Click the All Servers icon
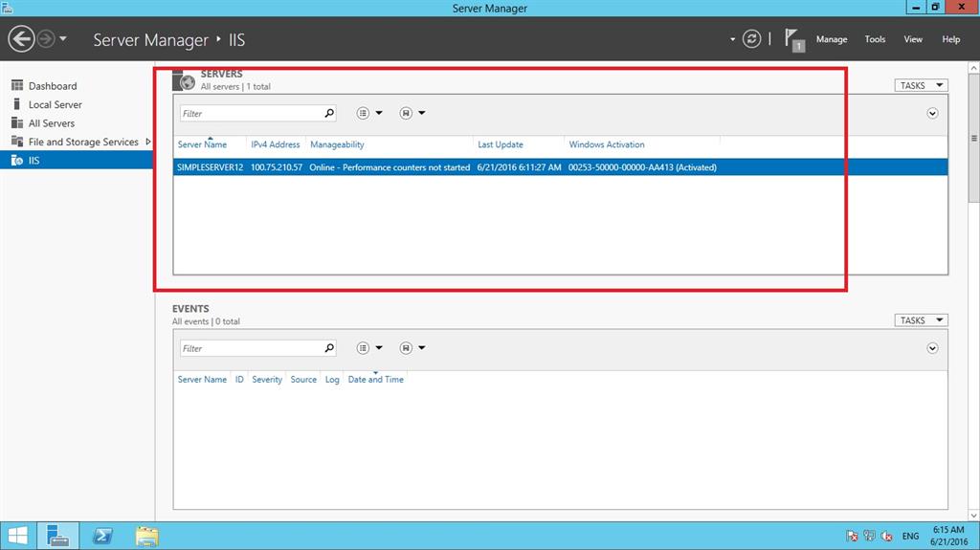Image resolution: width=980 pixels, height=550 pixels. click(17, 122)
